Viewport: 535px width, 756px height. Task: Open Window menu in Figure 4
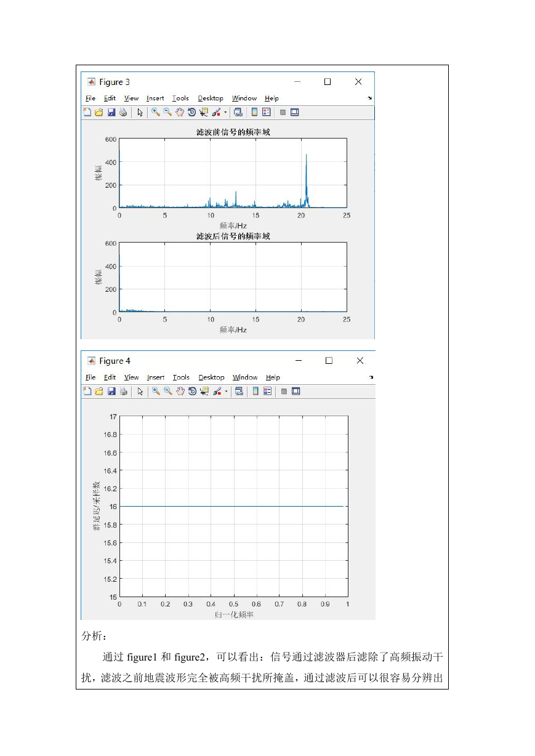pyautogui.click(x=245, y=377)
